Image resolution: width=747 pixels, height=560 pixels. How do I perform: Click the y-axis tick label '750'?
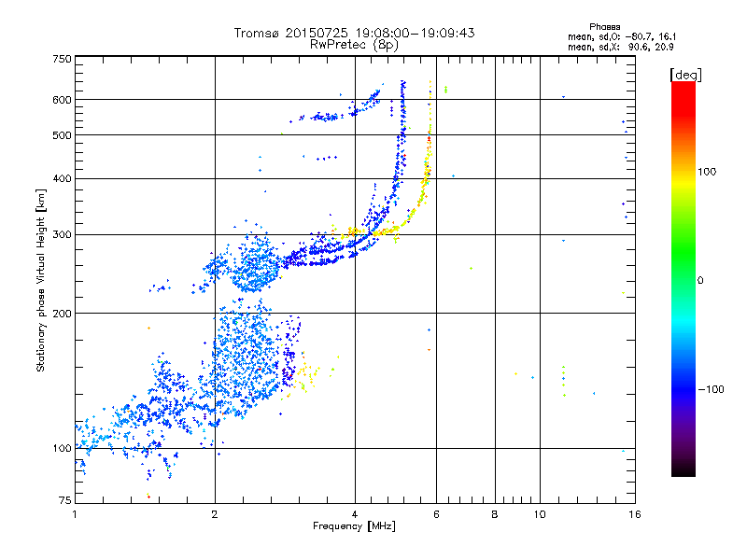pyautogui.click(x=62, y=59)
